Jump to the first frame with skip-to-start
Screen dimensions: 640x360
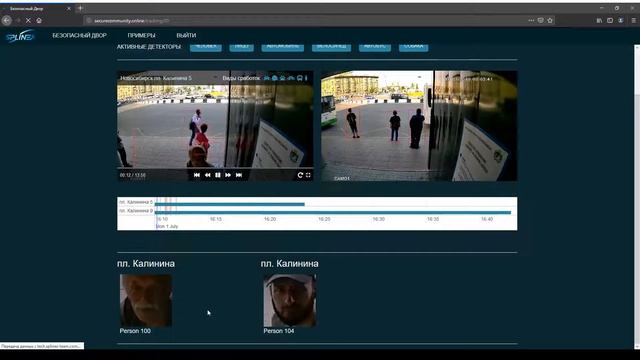coord(197,175)
